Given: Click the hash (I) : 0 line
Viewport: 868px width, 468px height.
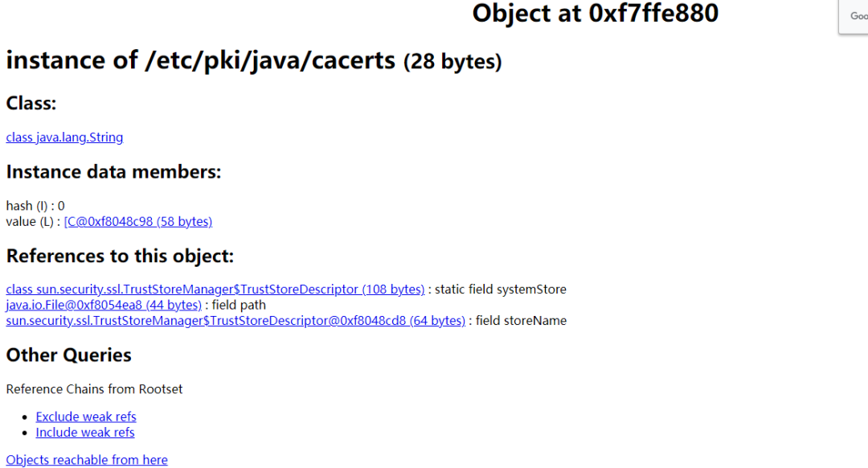Looking at the screenshot, I should [x=35, y=206].
